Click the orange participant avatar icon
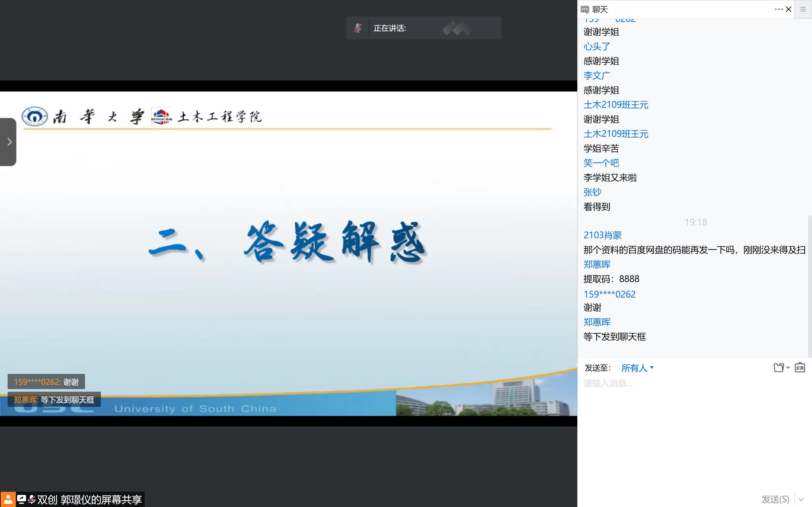812x507 pixels. click(8, 500)
